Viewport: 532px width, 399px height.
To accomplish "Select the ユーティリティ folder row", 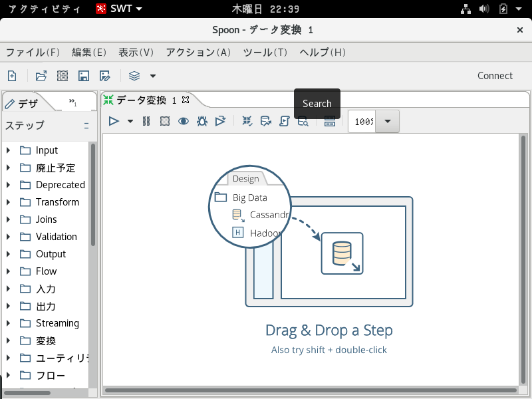I will pos(45,358).
